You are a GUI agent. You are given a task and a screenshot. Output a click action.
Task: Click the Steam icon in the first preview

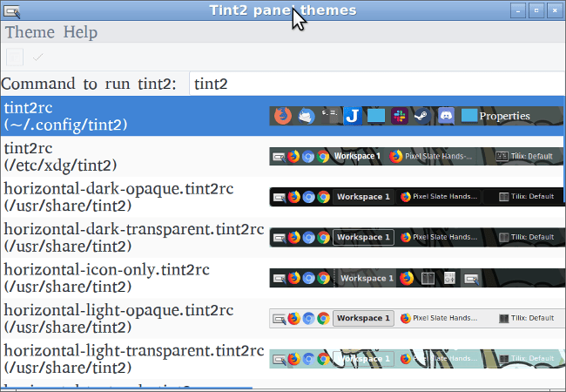tap(422, 116)
